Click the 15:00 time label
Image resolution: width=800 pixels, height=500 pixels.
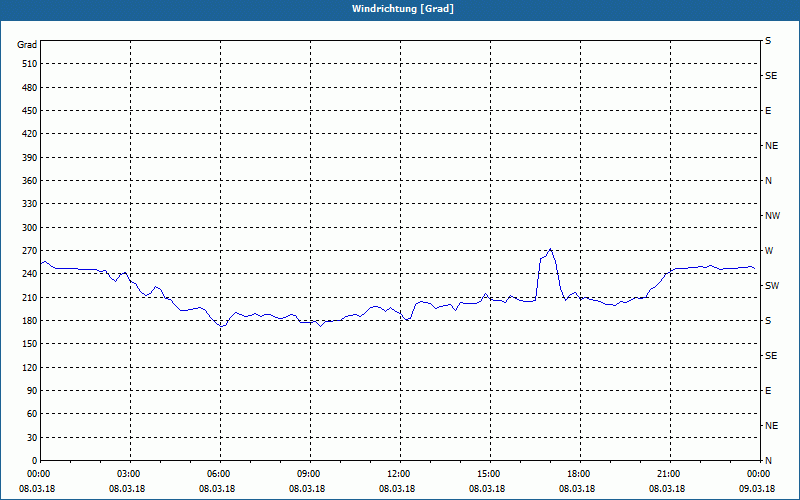490,474
